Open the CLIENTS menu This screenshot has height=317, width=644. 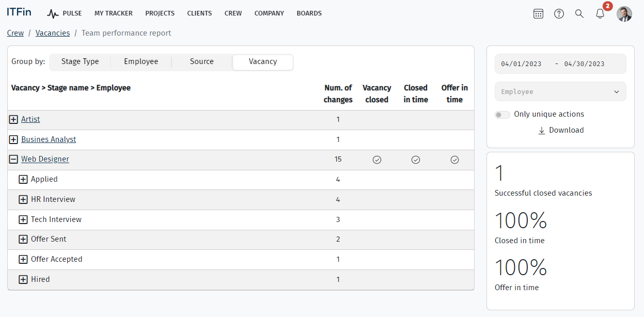tap(199, 13)
